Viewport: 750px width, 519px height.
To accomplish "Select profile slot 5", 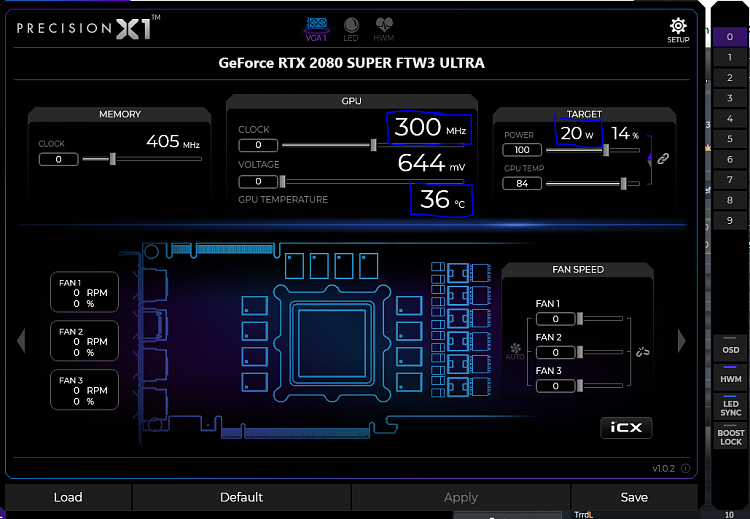I will [x=729, y=139].
